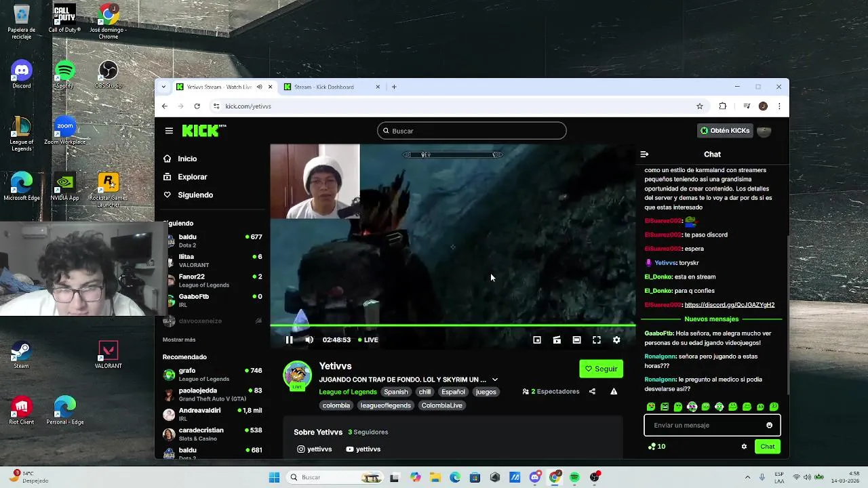Open yettivvs Instagram link

pos(315,449)
